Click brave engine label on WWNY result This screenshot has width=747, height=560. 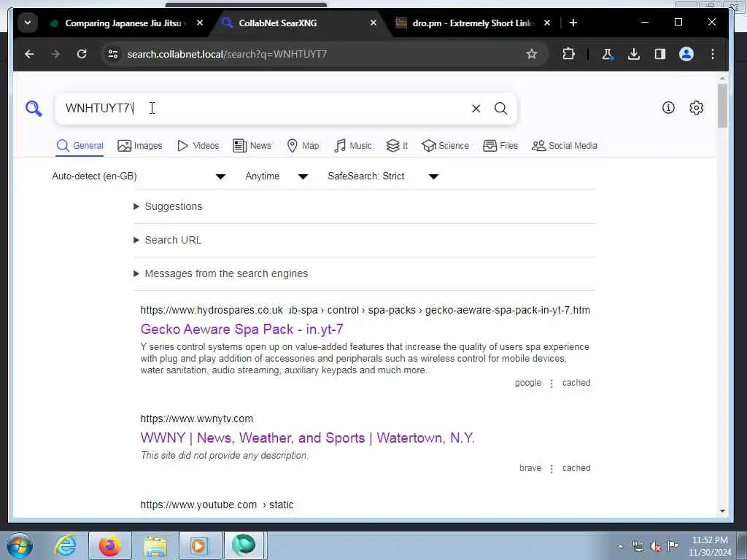pyautogui.click(x=530, y=468)
